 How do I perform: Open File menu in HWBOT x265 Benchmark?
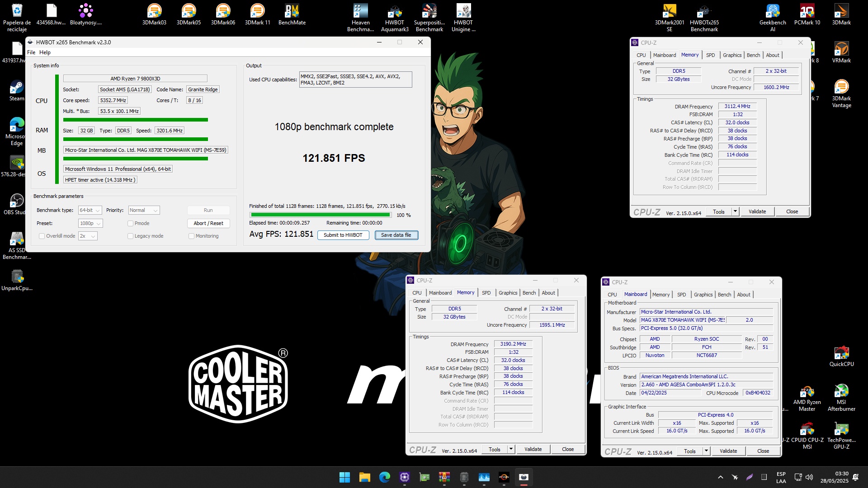tap(31, 52)
